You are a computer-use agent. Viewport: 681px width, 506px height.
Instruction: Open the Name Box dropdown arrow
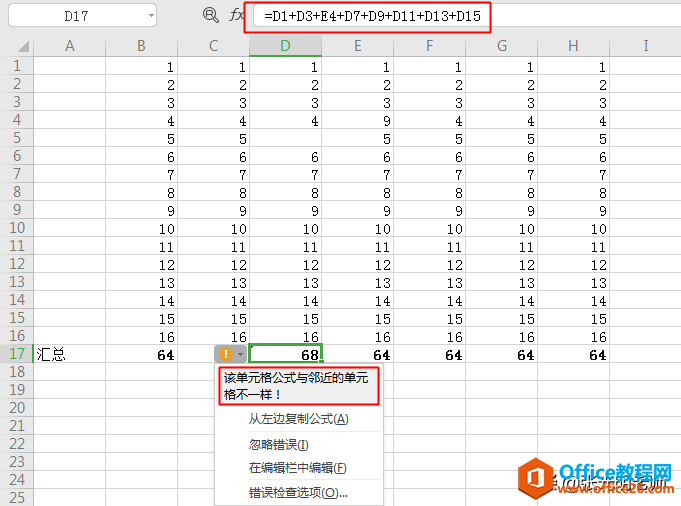[151, 16]
